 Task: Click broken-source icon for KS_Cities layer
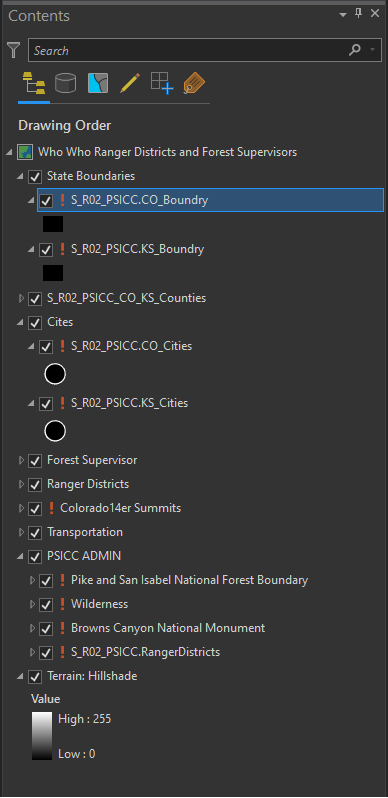pyautogui.click(x=63, y=403)
